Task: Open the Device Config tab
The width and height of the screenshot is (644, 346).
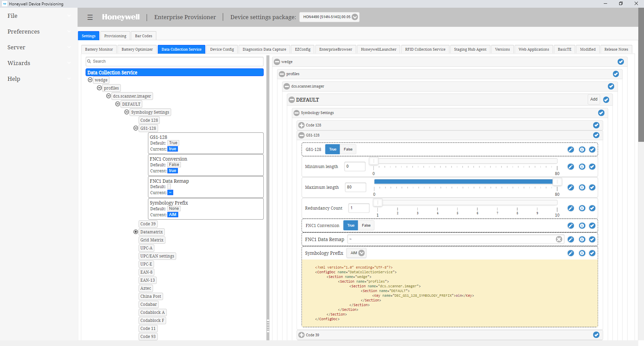Action: pyautogui.click(x=222, y=49)
